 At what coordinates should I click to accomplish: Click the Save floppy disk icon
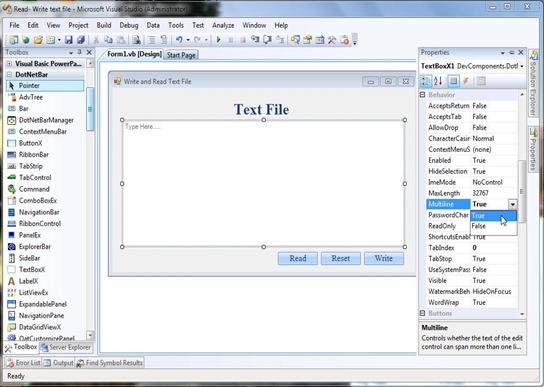(x=69, y=40)
